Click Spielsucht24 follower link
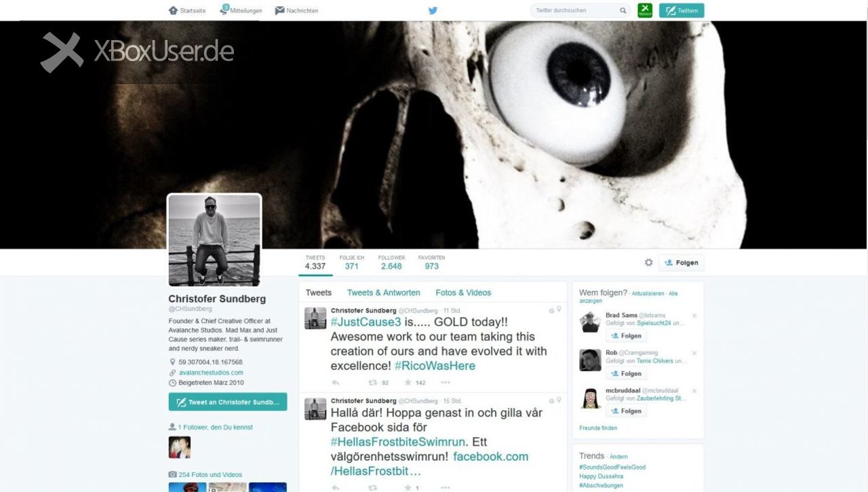This screenshot has width=868, height=492. 652,324
